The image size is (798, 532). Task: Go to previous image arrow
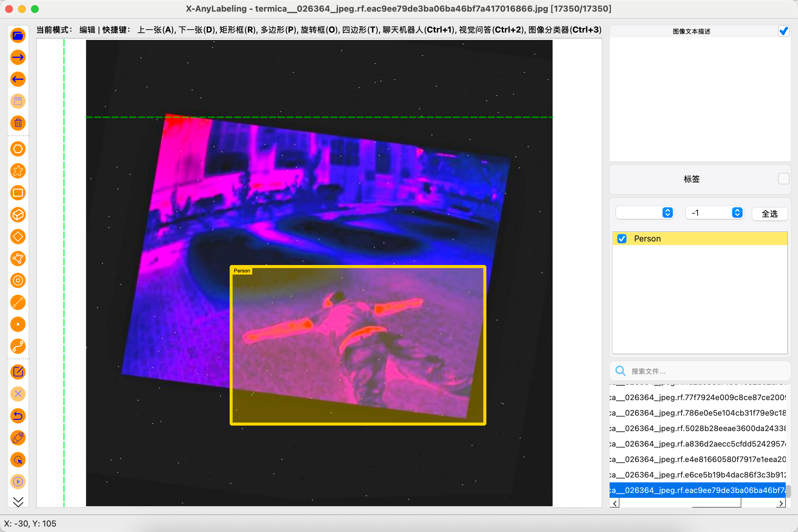[18, 79]
